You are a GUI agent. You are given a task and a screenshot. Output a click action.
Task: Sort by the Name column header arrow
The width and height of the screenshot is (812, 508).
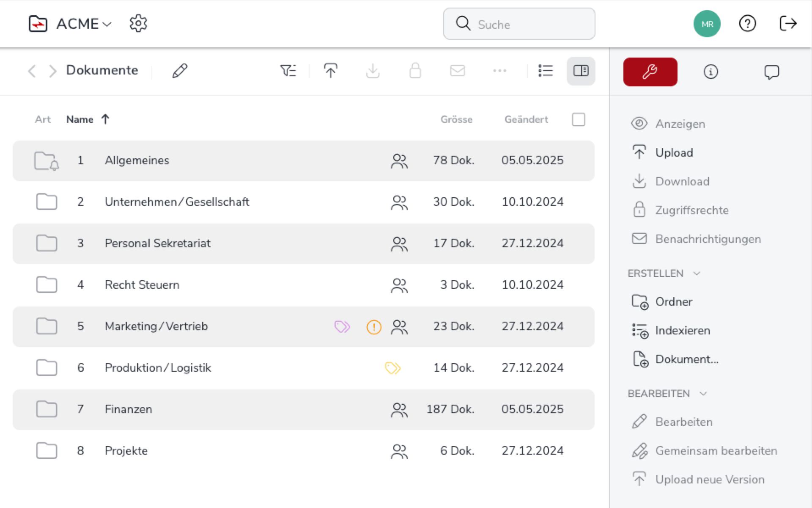(x=105, y=119)
